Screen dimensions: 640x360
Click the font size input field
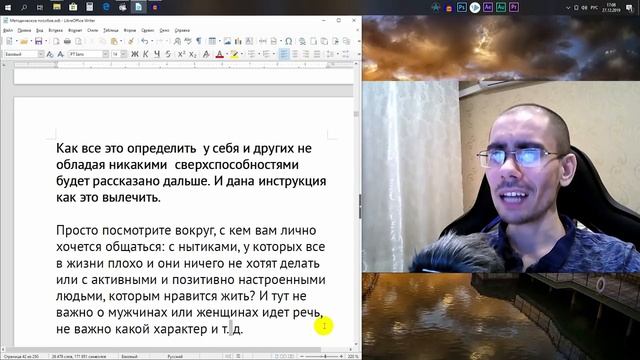[x=116, y=54]
